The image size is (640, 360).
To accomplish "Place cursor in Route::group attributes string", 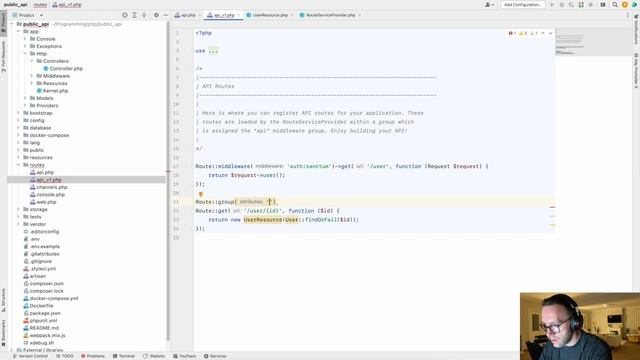I will pos(269,202).
